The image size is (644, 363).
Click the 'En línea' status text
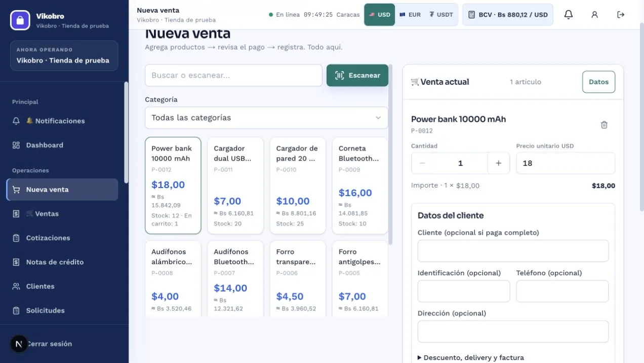pyautogui.click(x=288, y=15)
